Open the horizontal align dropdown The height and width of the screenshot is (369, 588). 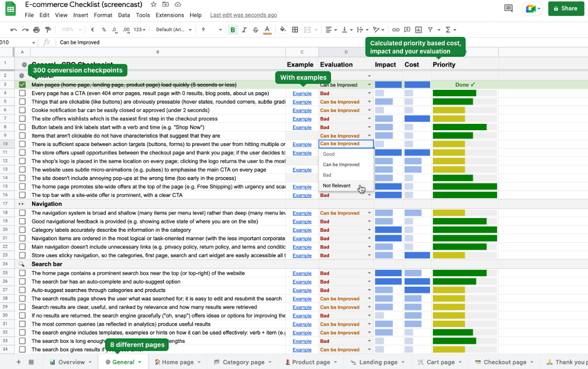pos(331,30)
